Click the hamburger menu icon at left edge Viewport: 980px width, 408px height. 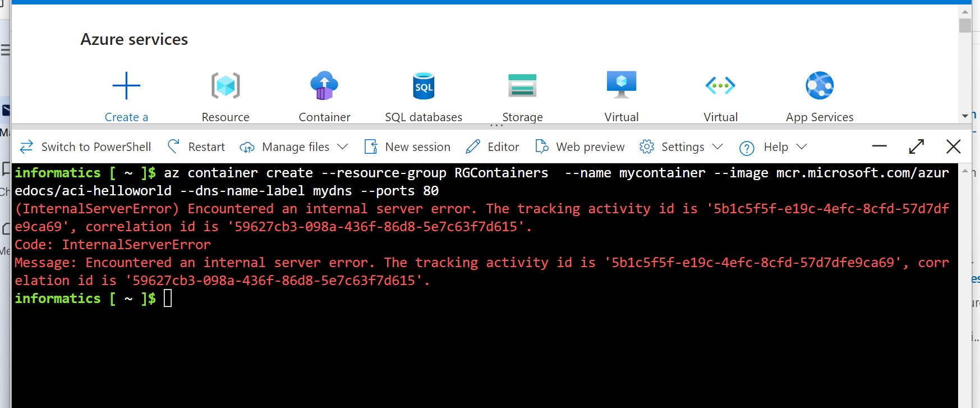[5, 50]
